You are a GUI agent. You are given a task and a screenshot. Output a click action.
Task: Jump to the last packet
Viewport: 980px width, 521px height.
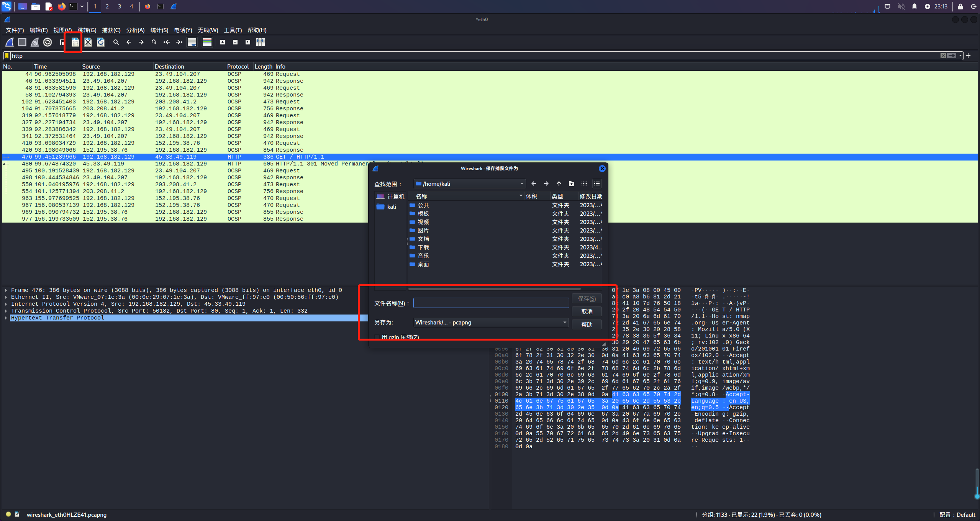[179, 42]
